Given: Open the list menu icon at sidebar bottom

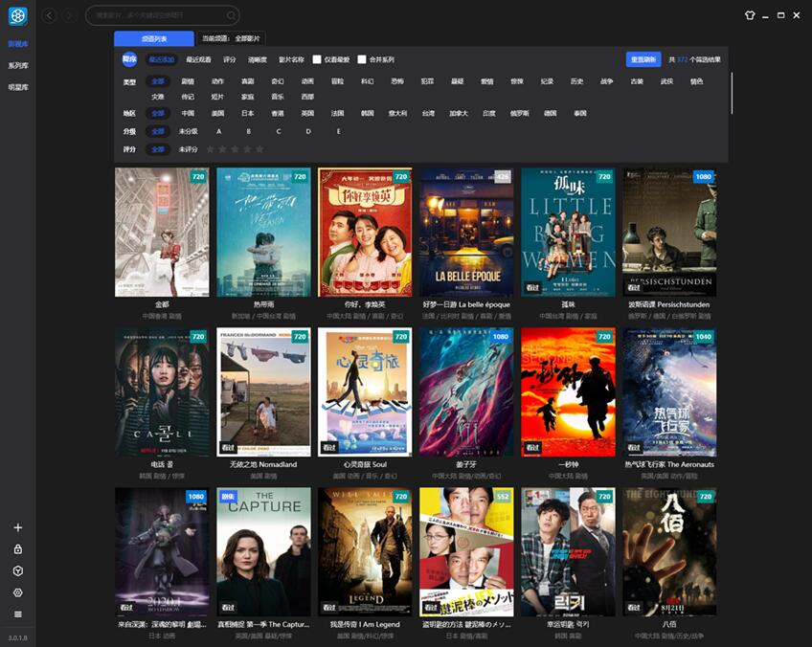Looking at the screenshot, I should 17,614.
